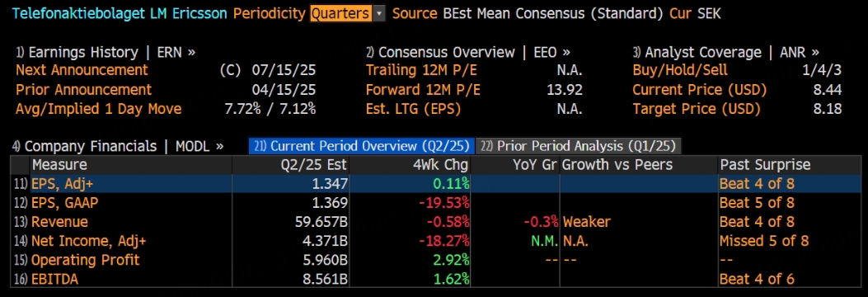Select the EPS, GAAP row
The height and width of the screenshot is (297, 868).
[436, 203]
